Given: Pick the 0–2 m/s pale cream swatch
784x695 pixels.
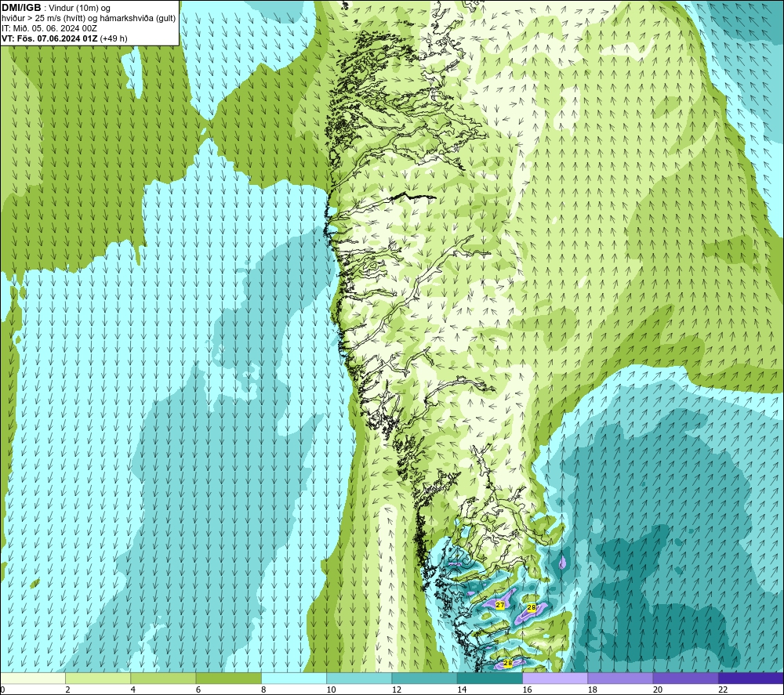Looking at the screenshot, I should point(33,679).
